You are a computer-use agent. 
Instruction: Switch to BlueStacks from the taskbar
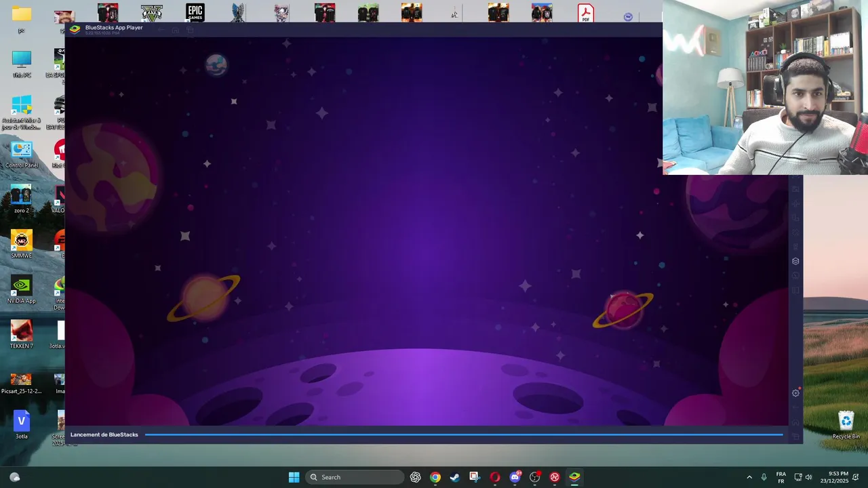click(x=574, y=477)
